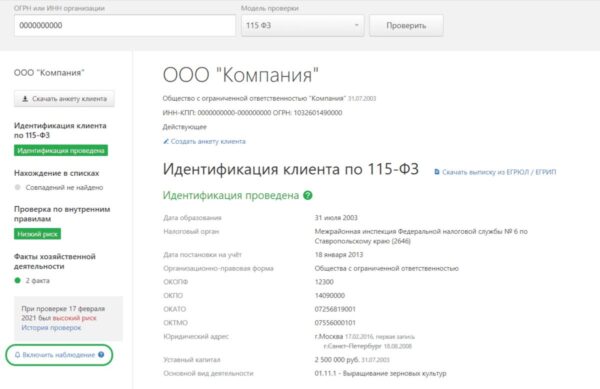Click the высокий риск red text
This screenshot has height=389, width=600.
pos(75,318)
